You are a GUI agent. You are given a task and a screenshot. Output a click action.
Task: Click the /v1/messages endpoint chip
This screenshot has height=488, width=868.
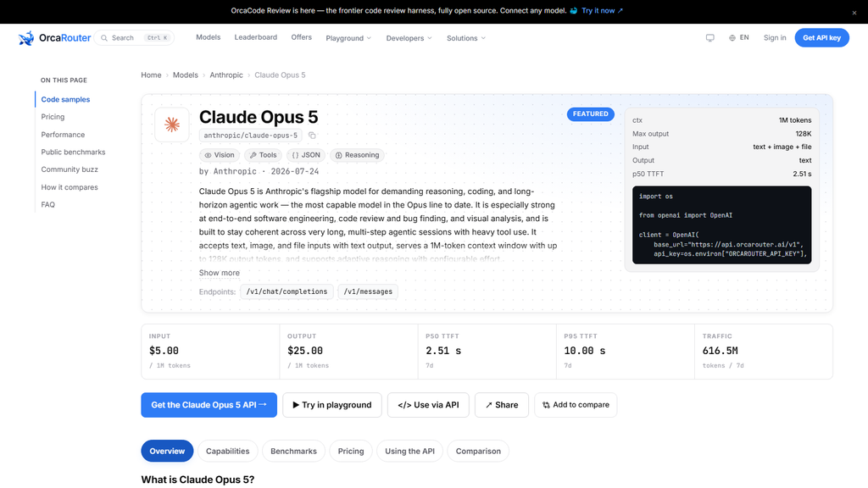368,291
